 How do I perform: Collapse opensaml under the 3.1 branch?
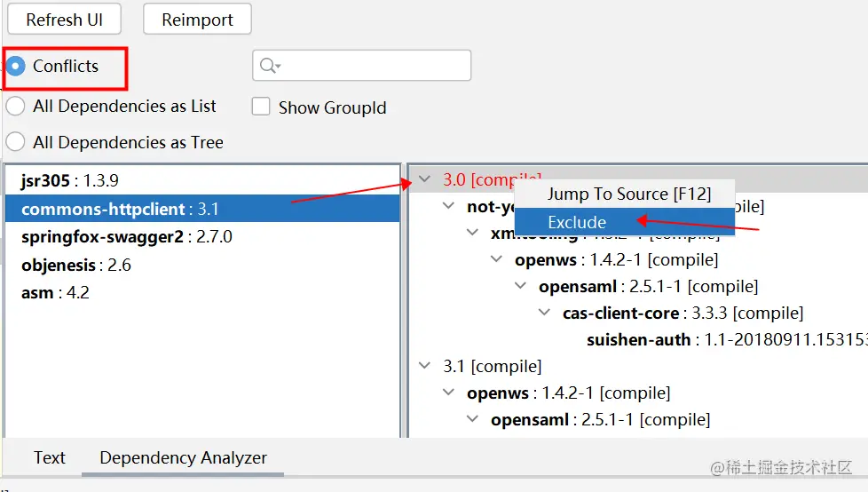(472, 418)
